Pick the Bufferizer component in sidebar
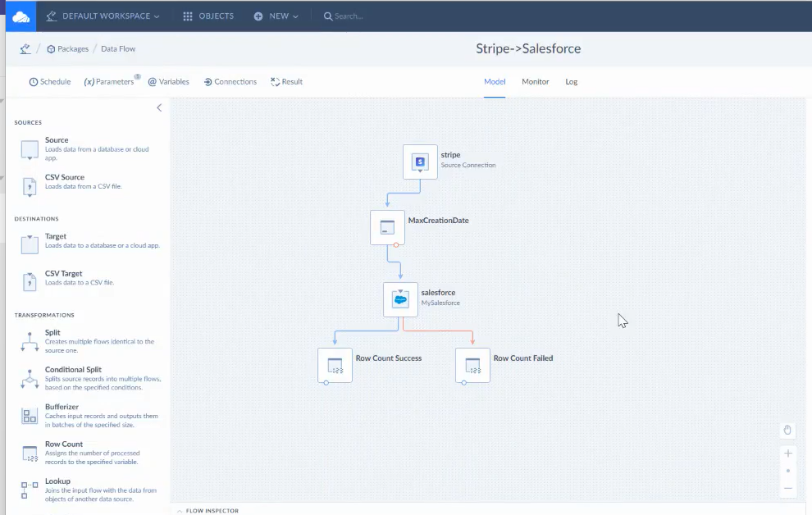 [x=30, y=416]
